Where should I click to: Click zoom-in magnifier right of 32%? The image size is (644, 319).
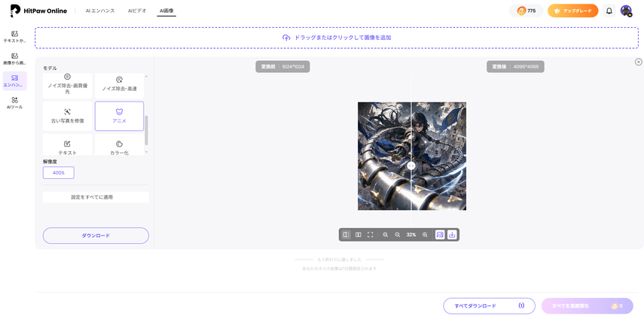click(x=425, y=235)
